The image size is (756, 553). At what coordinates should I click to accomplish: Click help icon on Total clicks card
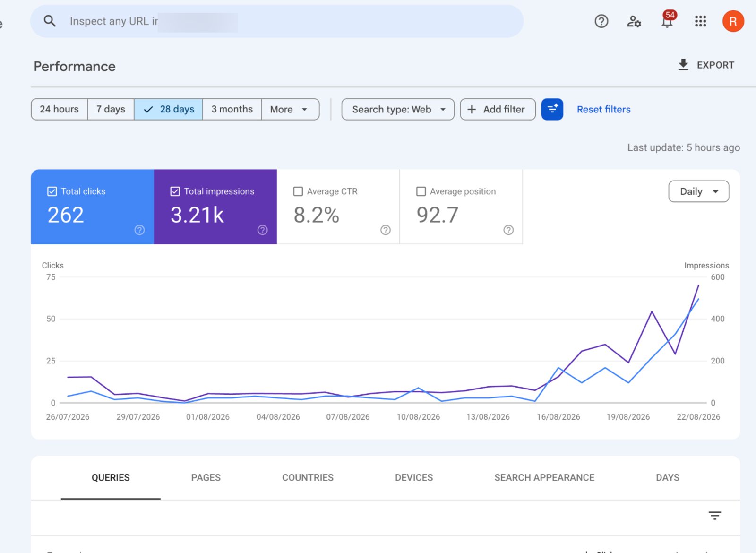(139, 230)
